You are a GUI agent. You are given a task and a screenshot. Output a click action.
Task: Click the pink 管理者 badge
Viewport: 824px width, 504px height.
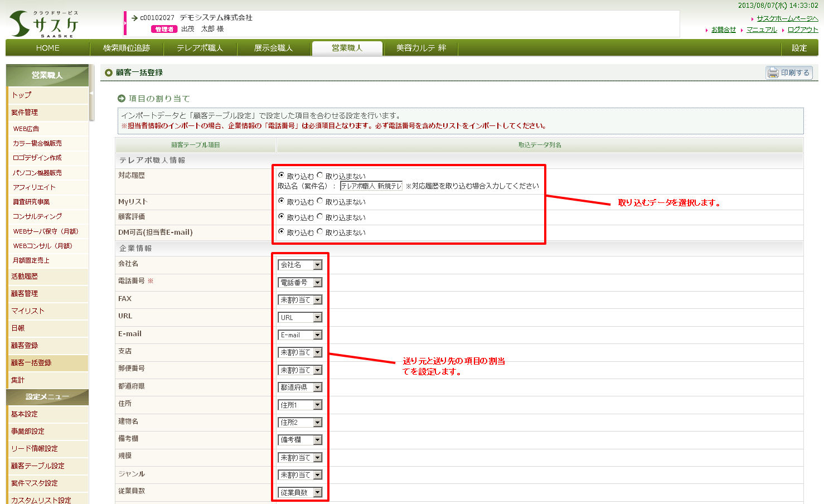pos(164,29)
